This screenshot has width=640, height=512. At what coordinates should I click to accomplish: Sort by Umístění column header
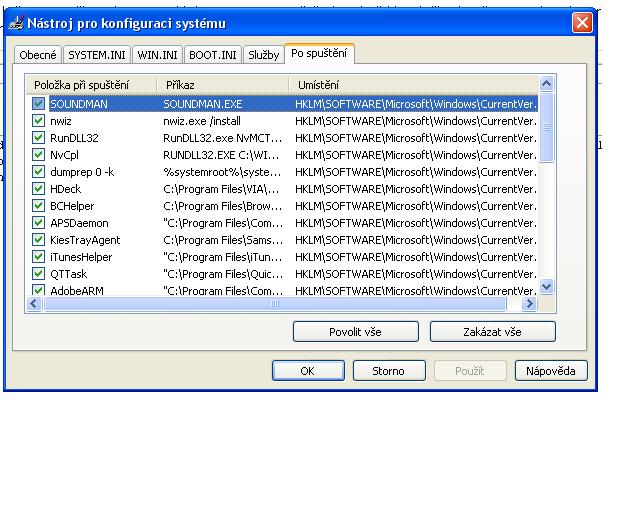413,85
